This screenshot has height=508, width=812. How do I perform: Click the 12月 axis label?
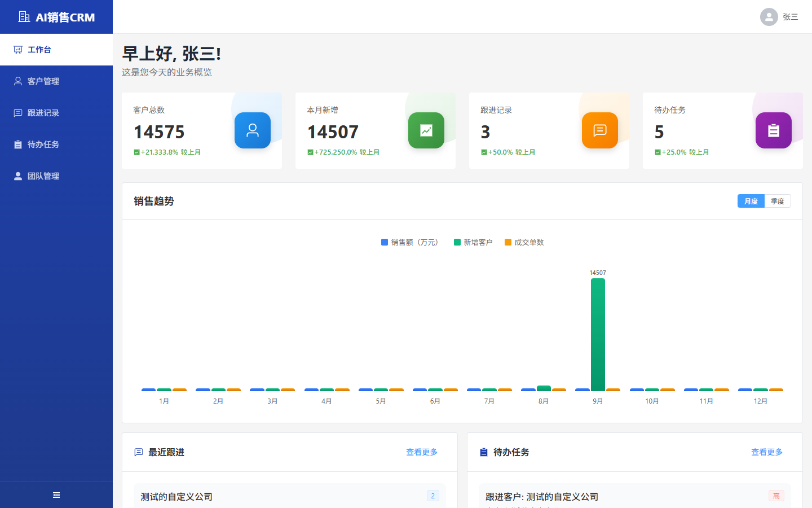[x=760, y=401]
